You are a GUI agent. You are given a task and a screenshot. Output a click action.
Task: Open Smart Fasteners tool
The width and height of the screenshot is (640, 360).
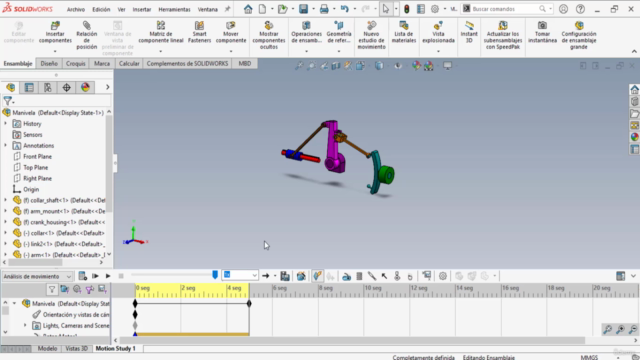pyautogui.click(x=199, y=32)
